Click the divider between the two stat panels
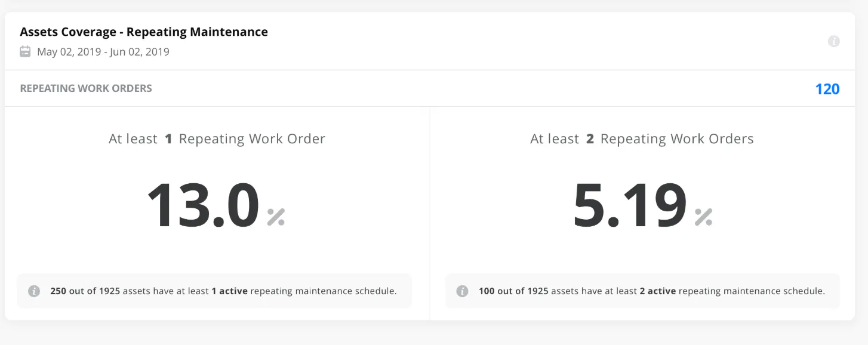868x345 pixels. (x=431, y=212)
